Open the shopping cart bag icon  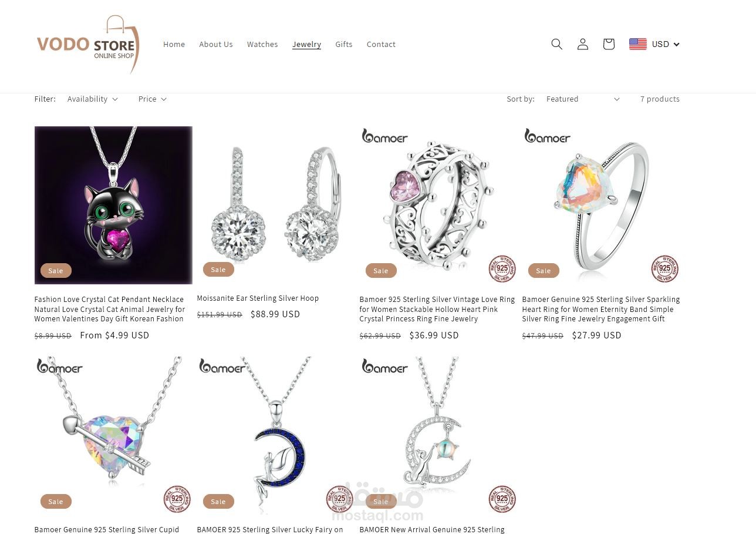click(x=608, y=44)
